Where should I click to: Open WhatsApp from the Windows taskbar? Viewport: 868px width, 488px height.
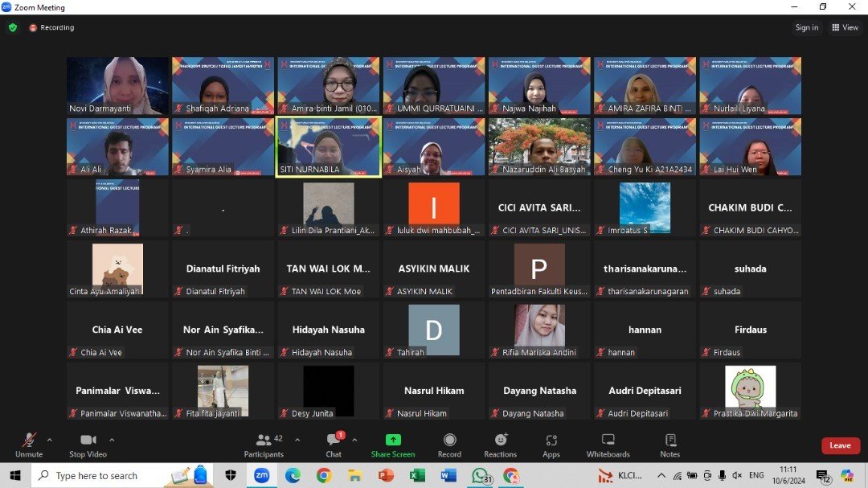[480, 475]
